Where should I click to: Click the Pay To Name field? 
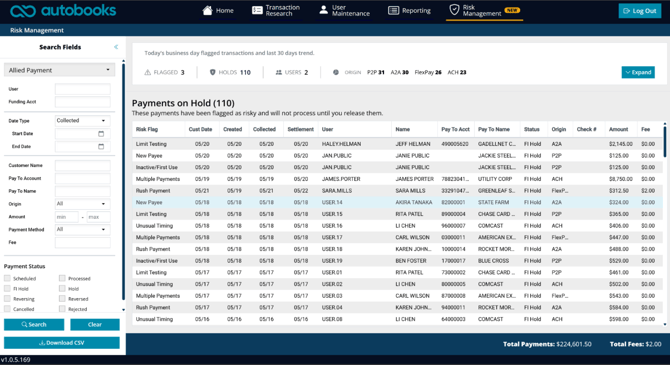pyautogui.click(x=82, y=191)
